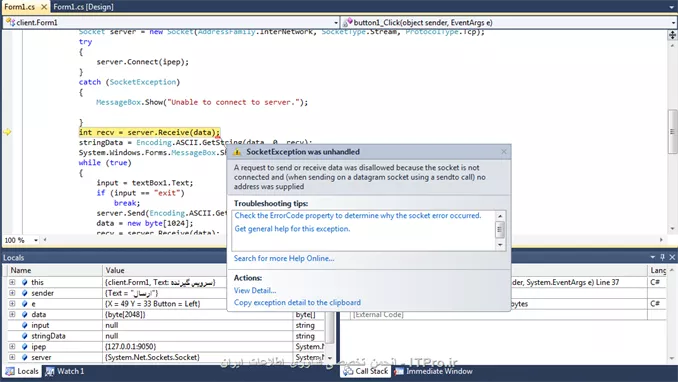Screen dimensions: 678x382
Task: Copy exception detail to the clipboard
Action: point(297,302)
